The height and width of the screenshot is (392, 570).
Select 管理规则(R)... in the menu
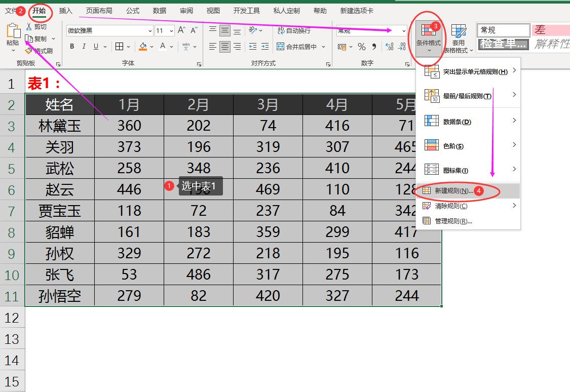468,221
